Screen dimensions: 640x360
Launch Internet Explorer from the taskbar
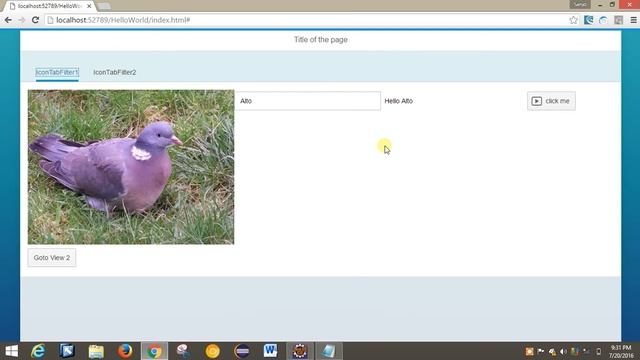[38, 351]
